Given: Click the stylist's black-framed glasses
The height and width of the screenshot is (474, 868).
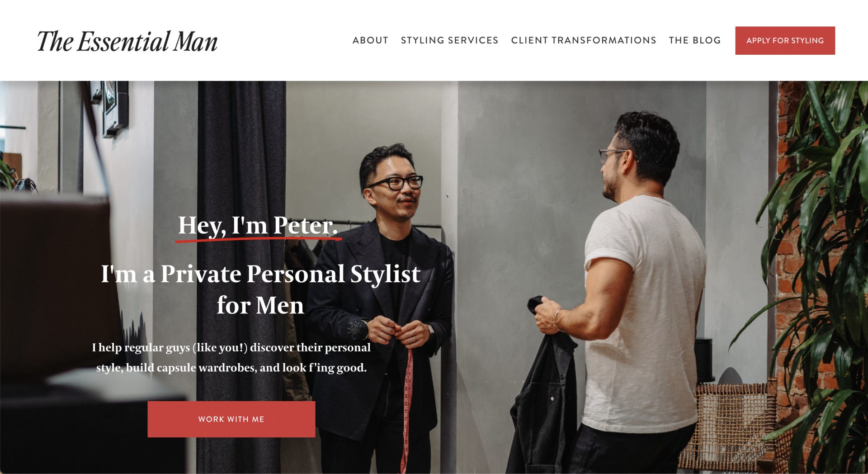Looking at the screenshot, I should tap(395, 183).
